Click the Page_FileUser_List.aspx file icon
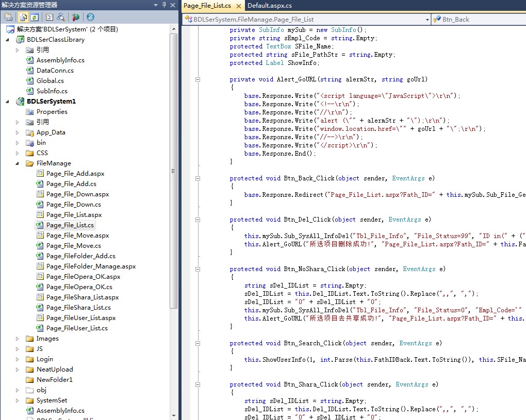526x420 pixels. click(x=40, y=318)
